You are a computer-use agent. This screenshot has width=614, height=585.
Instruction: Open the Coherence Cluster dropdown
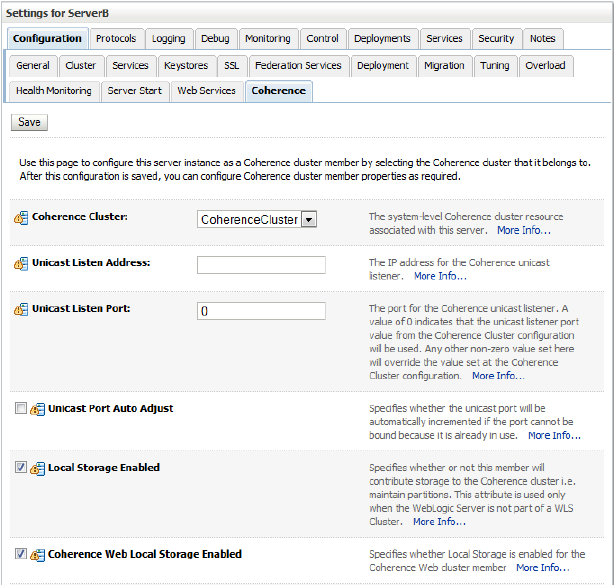point(257,220)
